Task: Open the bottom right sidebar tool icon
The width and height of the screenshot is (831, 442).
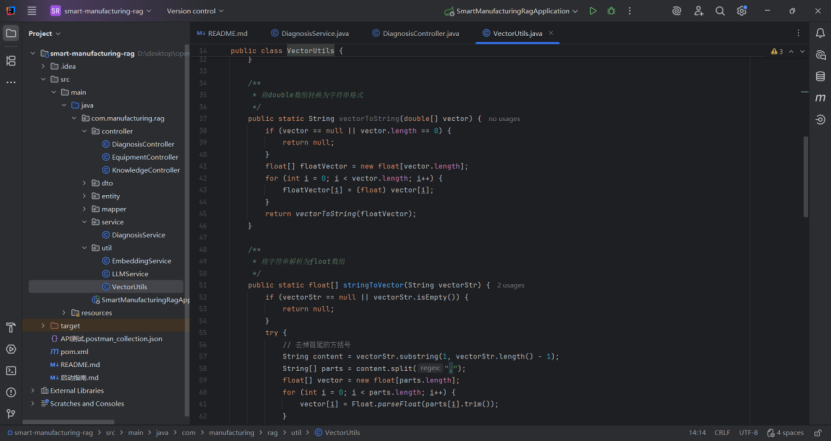Action: click(x=820, y=120)
